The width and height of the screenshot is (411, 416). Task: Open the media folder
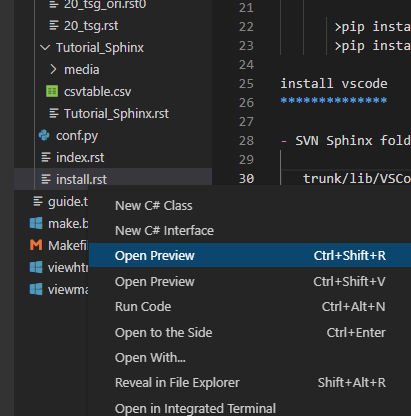[x=82, y=70]
